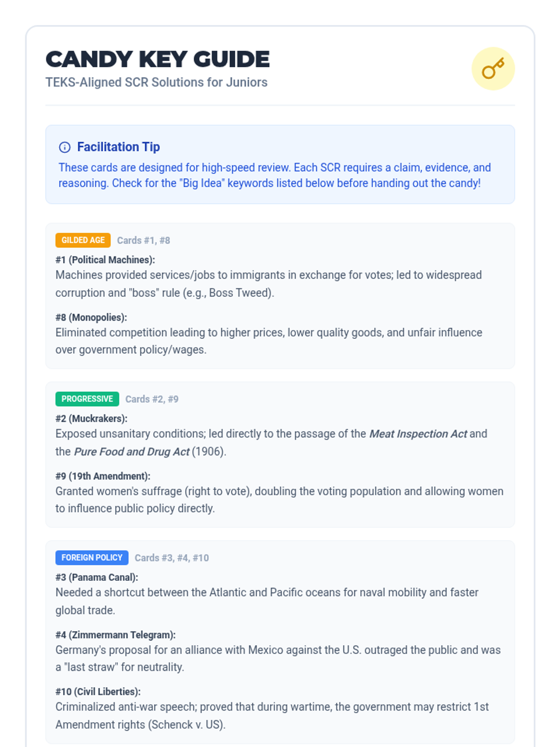This screenshot has height=747, width=560.
Task: Select the #4 (Zimmermann Telegram) heading
Action: click(116, 635)
